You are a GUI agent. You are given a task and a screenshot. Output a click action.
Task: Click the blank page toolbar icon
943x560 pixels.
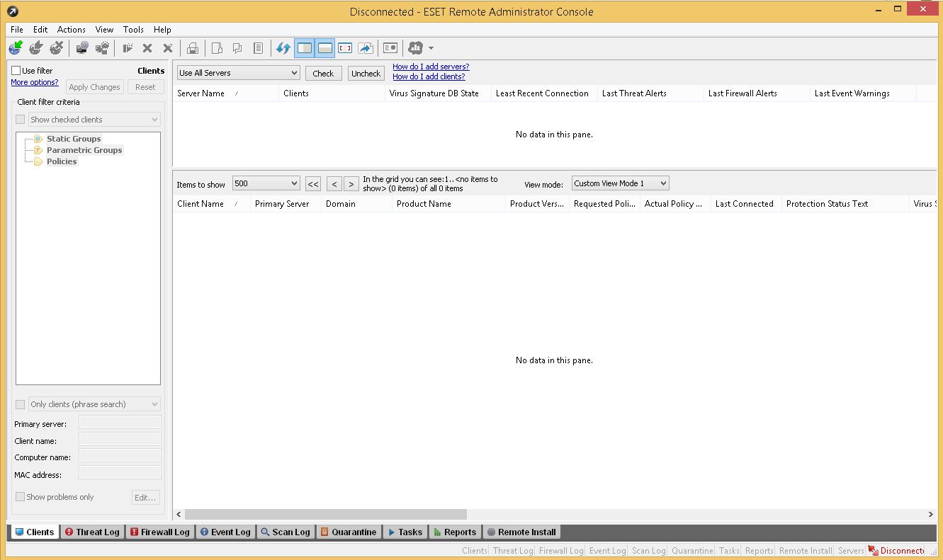218,48
